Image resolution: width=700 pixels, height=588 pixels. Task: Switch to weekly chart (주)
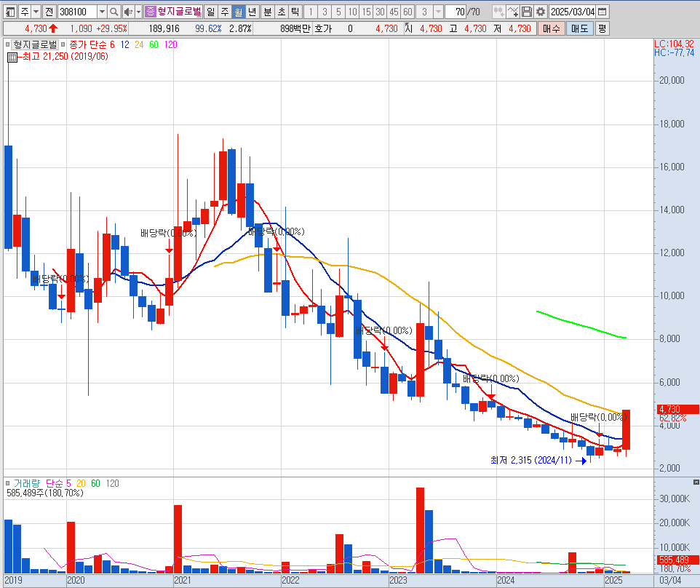point(225,12)
